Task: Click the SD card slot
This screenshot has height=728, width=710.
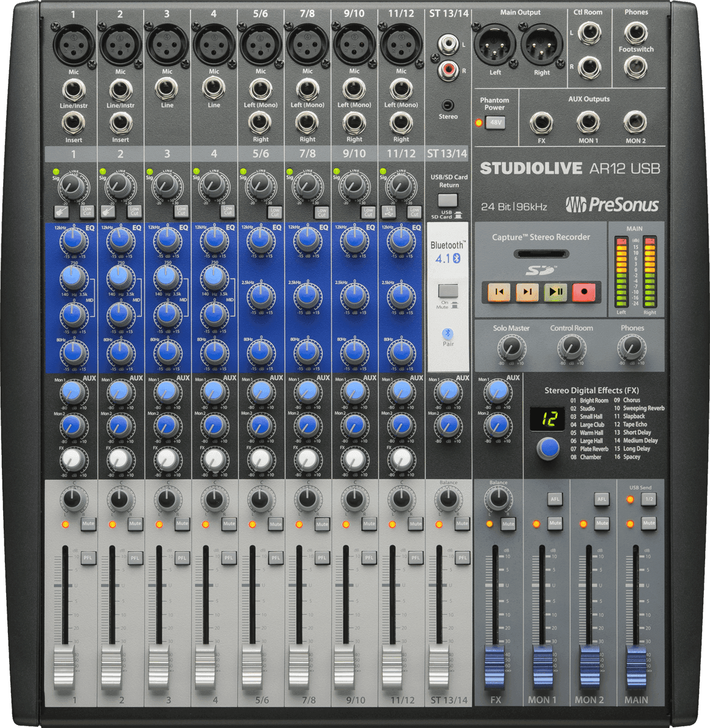Action: coord(542,254)
